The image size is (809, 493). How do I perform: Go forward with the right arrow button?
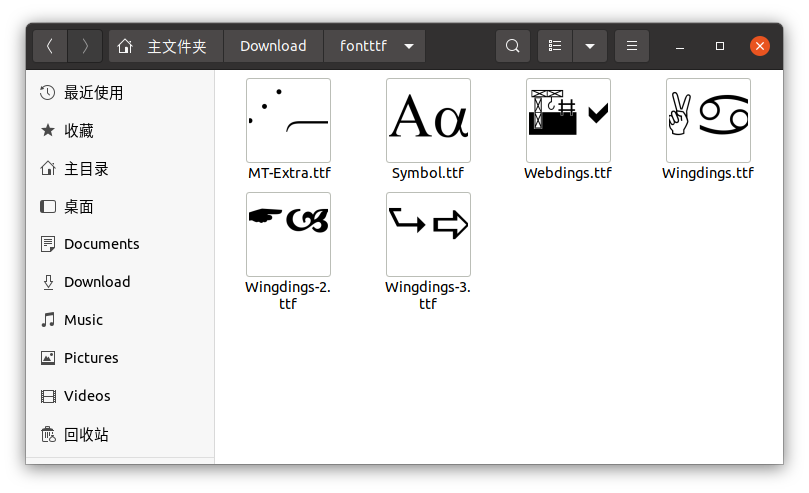(85, 46)
